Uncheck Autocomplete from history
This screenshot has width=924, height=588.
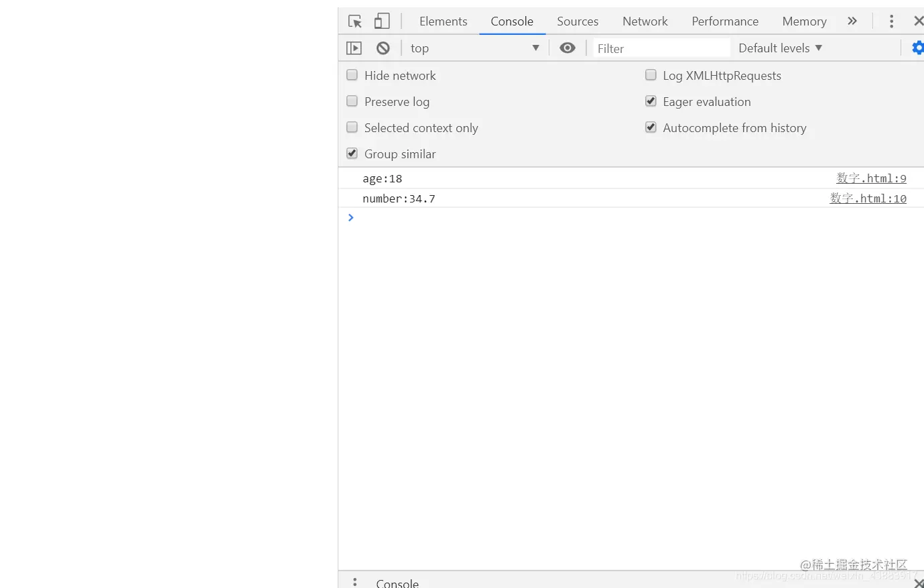(651, 127)
